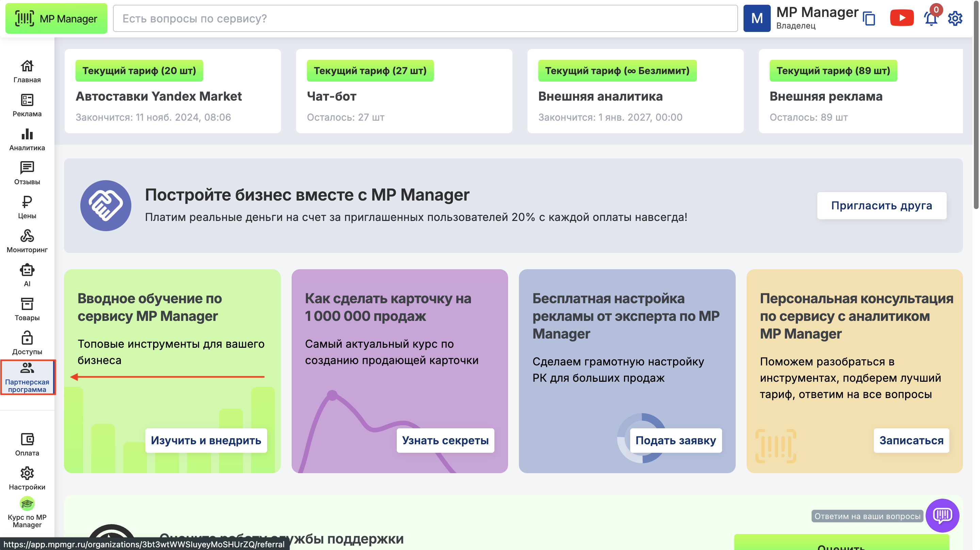Select the AI sidebar item

click(x=27, y=275)
